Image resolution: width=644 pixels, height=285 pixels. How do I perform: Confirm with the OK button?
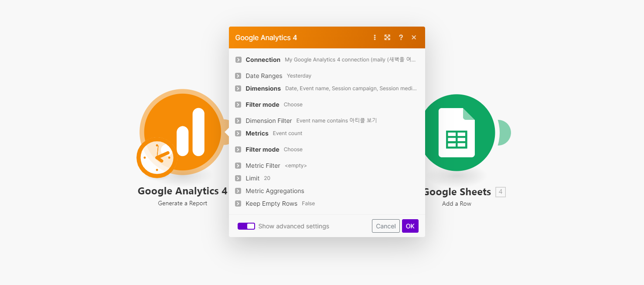coord(410,226)
